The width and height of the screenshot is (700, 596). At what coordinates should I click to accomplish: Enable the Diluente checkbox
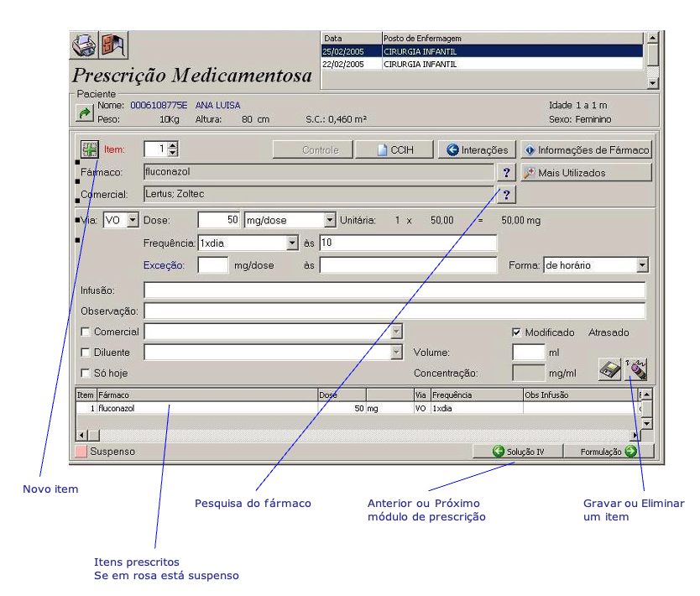tap(86, 353)
